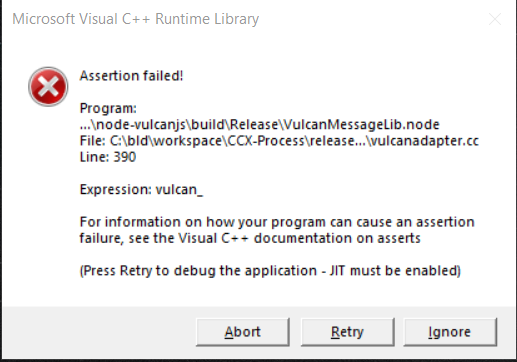Select the Ignore button

coord(450,332)
